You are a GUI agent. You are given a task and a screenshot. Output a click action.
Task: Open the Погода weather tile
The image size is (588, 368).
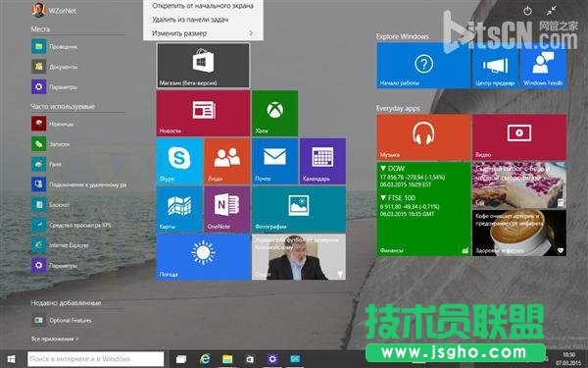point(203,257)
